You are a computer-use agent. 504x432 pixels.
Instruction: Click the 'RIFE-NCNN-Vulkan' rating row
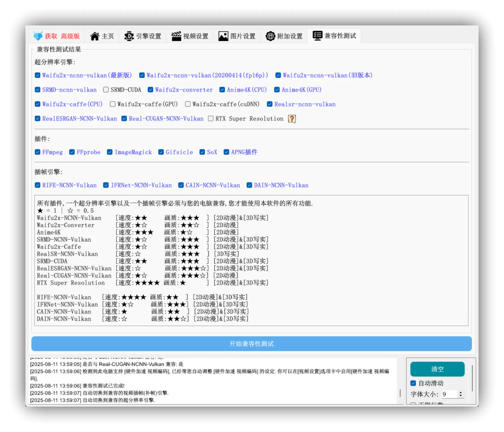point(142,297)
